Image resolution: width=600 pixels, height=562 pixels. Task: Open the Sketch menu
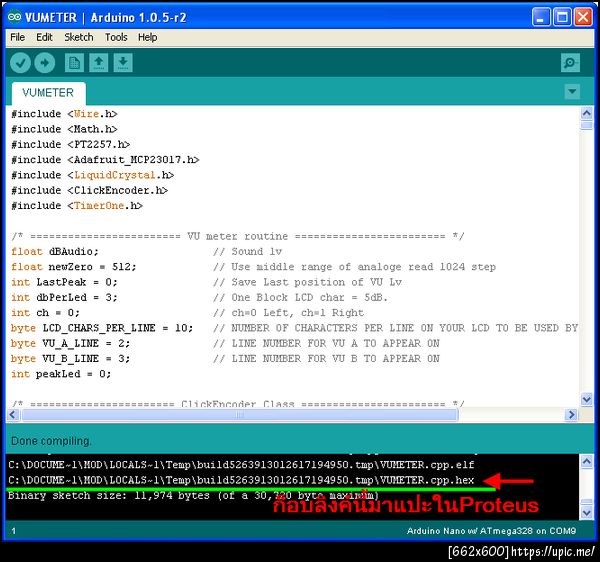point(79,37)
